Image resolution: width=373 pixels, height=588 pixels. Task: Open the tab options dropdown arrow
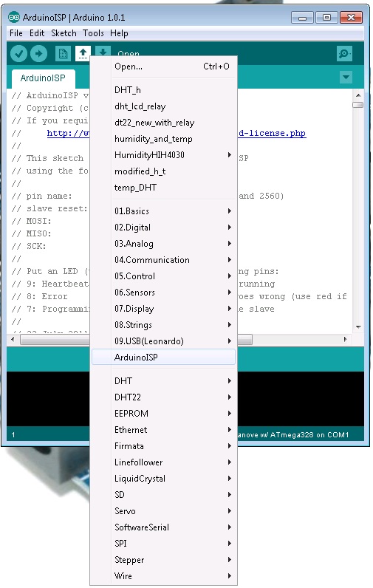click(x=346, y=78)
